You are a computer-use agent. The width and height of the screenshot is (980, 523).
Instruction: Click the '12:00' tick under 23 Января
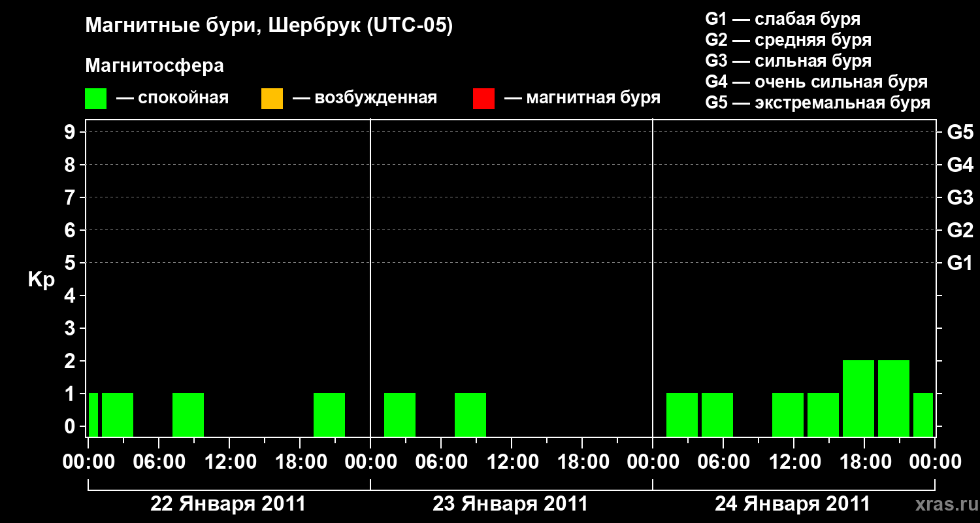pyautogui.click(x=512, y=462)
